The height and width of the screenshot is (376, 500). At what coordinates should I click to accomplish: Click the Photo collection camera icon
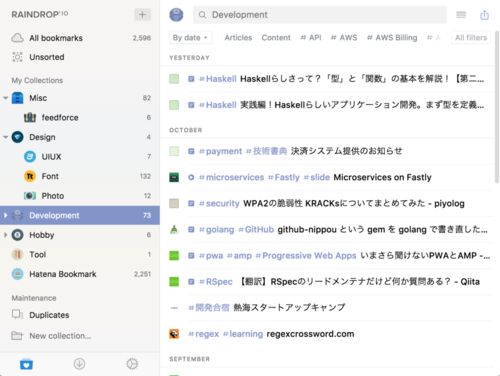click(30, 196)
